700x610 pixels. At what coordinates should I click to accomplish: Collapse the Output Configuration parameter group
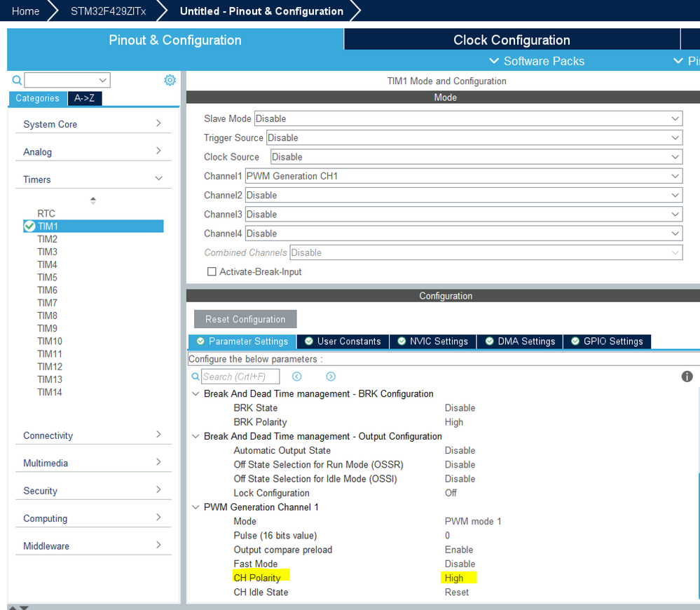(x=195, y=436)
